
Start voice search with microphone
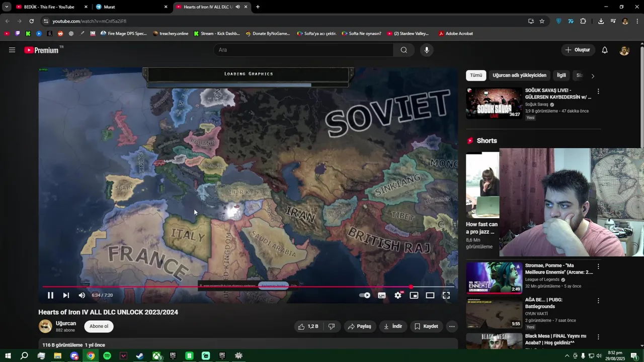[427, 50]
